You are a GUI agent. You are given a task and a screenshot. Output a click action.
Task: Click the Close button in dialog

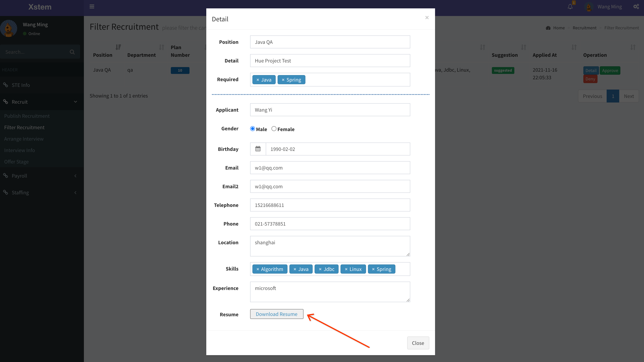[x=418, y=343]
